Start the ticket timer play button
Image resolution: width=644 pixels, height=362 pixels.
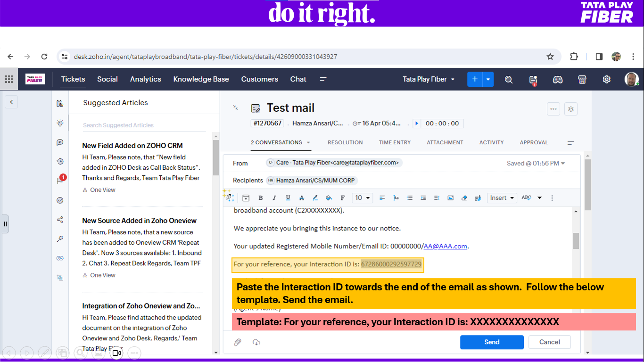point(417,123)
